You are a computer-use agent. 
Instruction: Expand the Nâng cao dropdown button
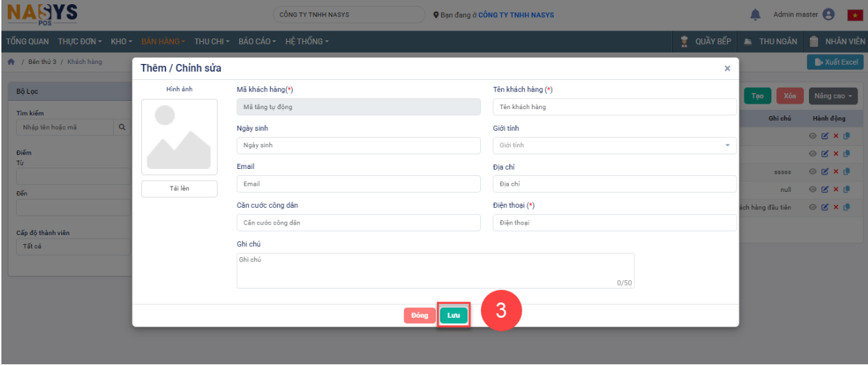(835, 96)
